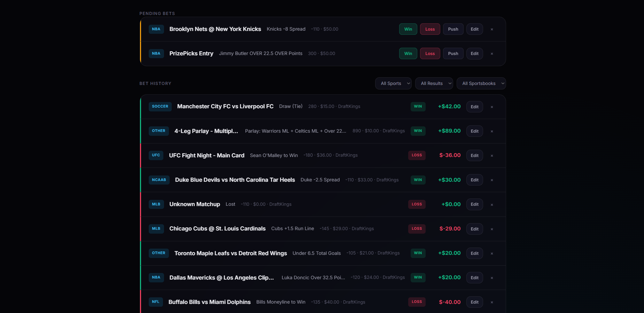Click the Sean O'Malley to Win pick
644x313 pixels.
(274, 156)
